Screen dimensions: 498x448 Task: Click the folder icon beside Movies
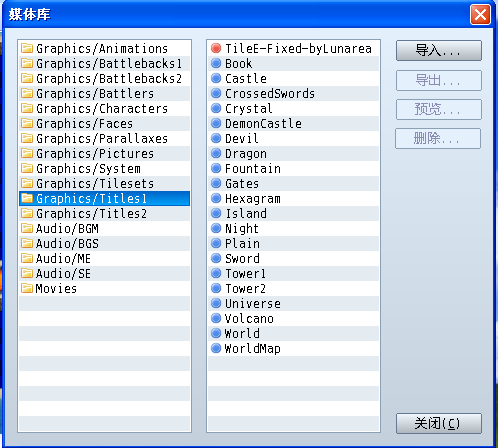point(27,288)
